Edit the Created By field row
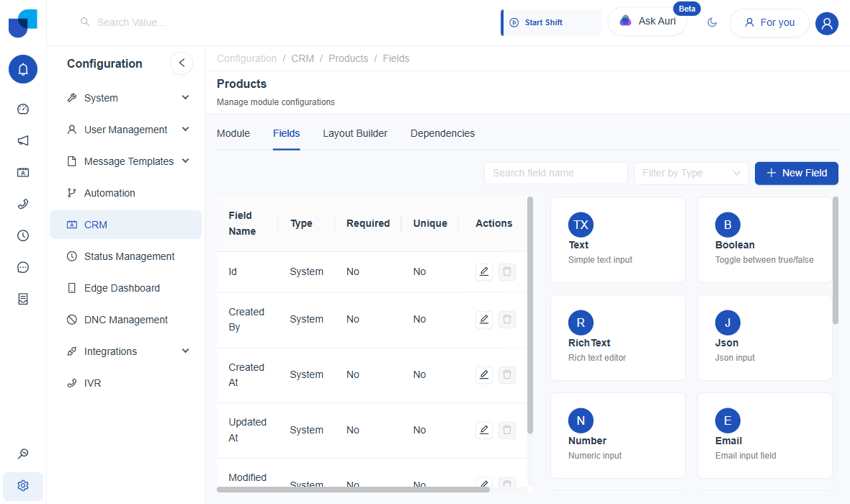Image resolution: width=850 pixels, height=504 pixels. (484, 319)
